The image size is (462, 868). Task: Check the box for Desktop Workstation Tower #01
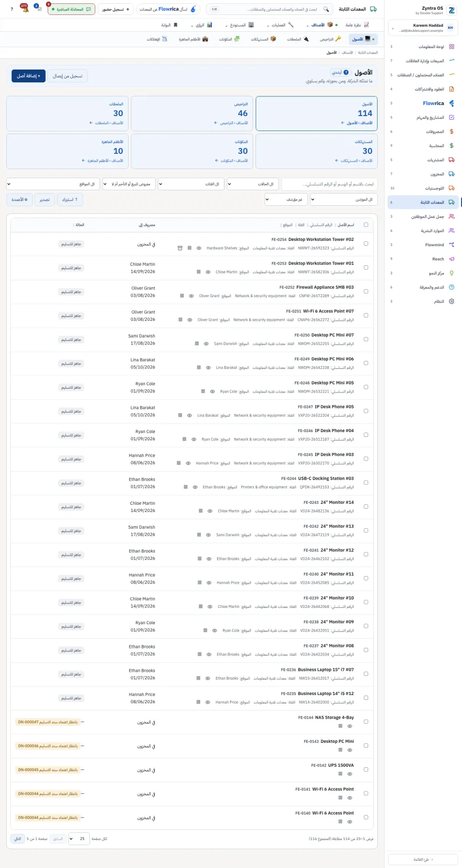366,267
